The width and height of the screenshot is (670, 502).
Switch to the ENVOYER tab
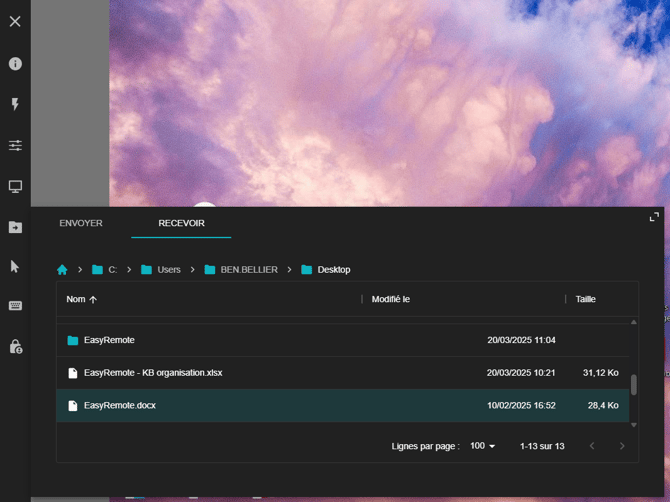[81, 223]
